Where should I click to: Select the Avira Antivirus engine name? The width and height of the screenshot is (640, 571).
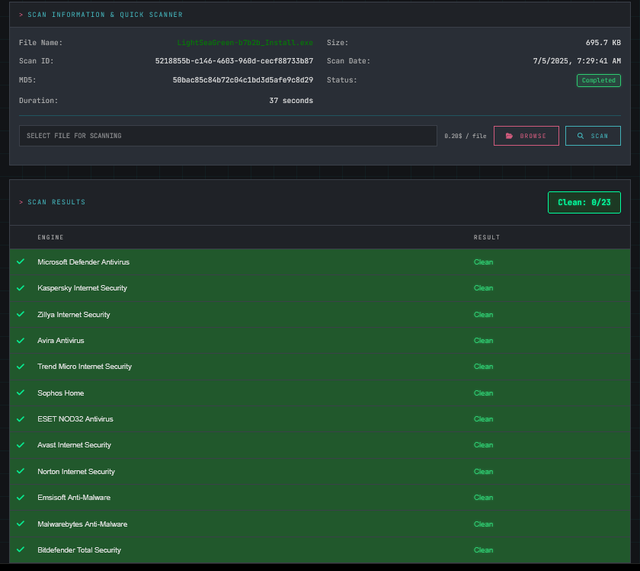(x=60, y=340)
